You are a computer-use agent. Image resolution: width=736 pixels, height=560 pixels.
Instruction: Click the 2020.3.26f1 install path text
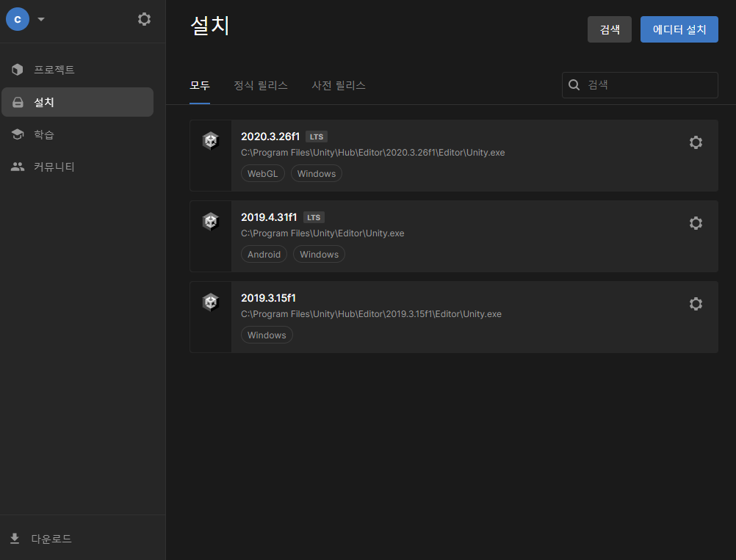372,153
